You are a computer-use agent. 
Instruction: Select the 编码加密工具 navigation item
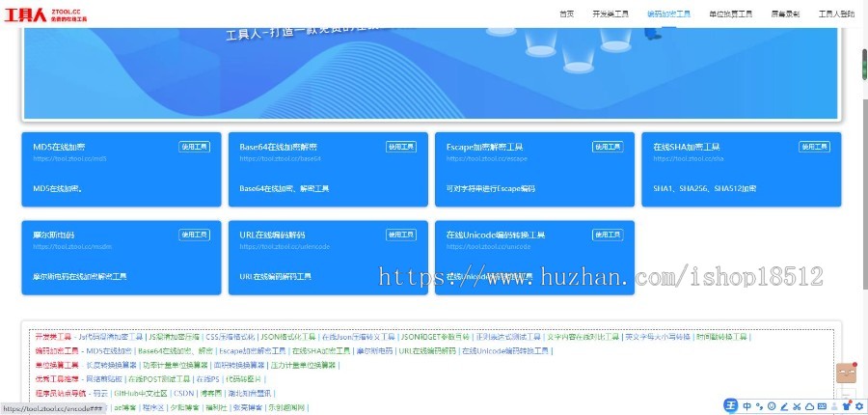(x=668, y=14)
